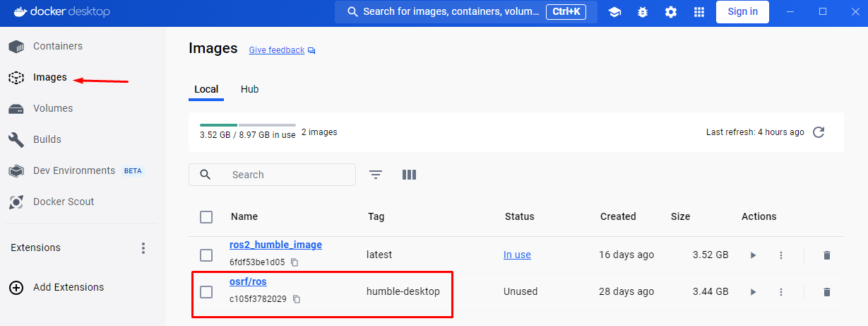Image resolution: width=868 pixels, height=326 pixels.
Task: Switch to the Hub tab
Action: click(x=249, y=90)
